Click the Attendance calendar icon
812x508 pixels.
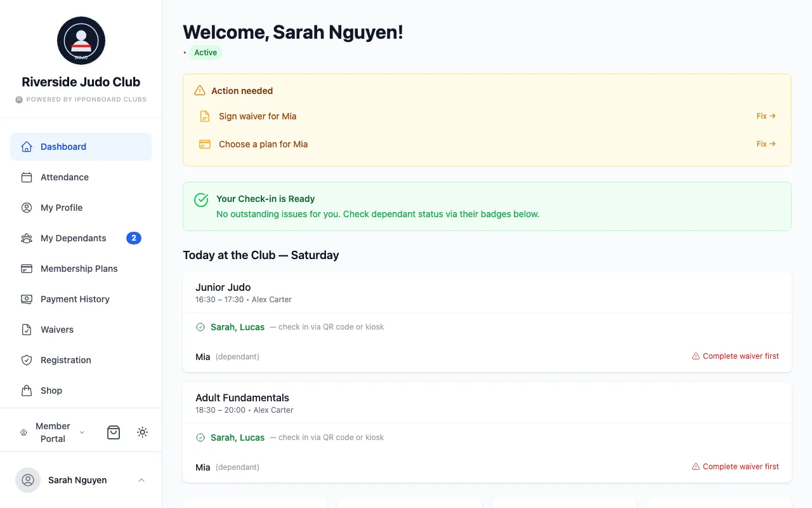tap(27, 177)
